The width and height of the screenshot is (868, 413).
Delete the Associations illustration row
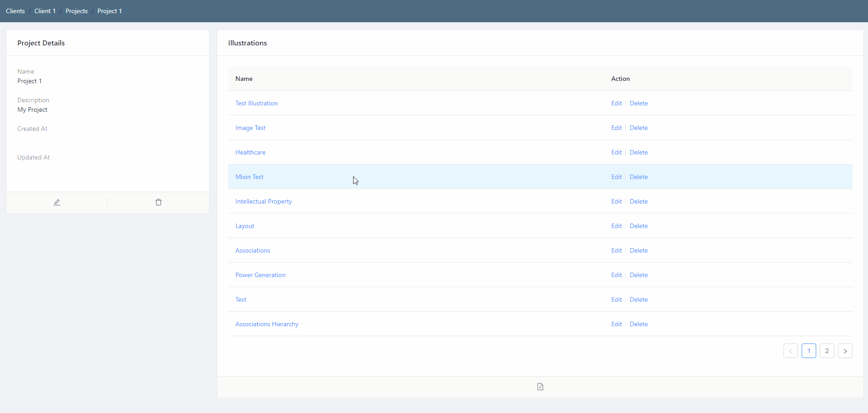point(639,250)
